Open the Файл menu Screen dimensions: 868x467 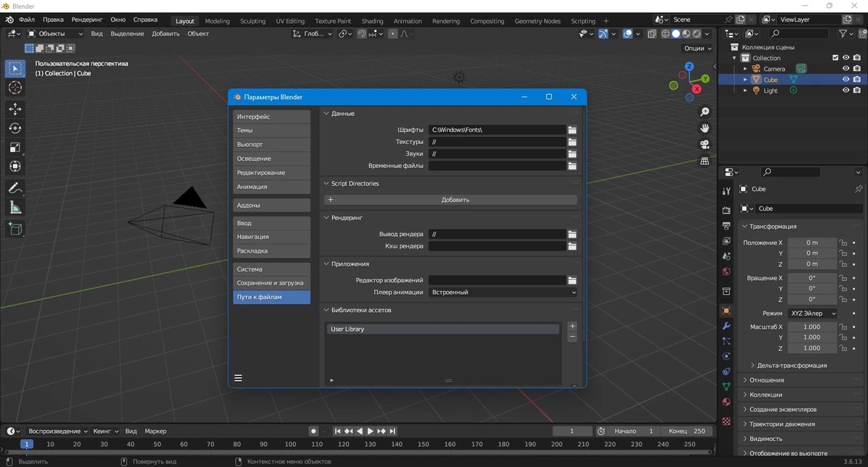pyautogui.click(x=27, y=20)
